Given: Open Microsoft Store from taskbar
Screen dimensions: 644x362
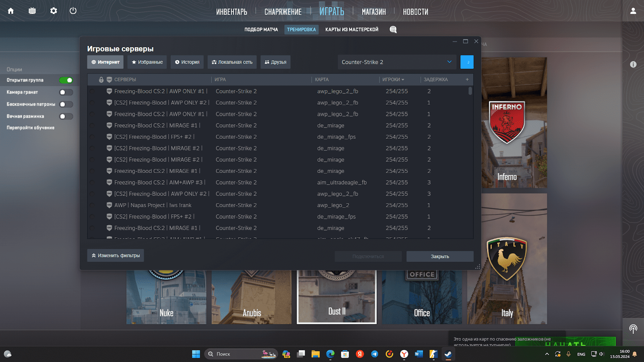Looking at the screenshot, I should [345, 354].
